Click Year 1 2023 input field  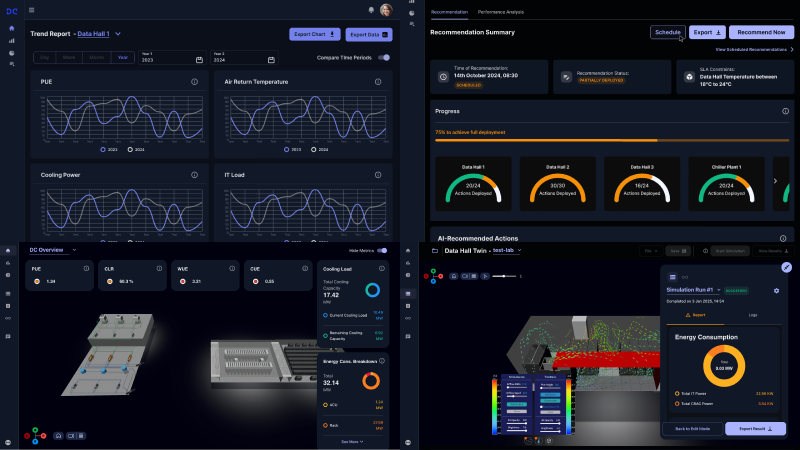pos(172,57)
